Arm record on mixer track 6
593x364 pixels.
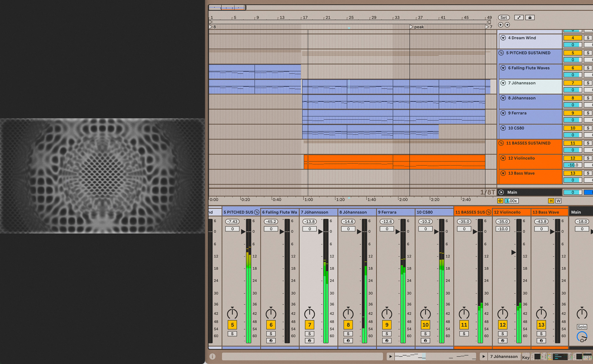pyautogui.click(x=271, y=341)
